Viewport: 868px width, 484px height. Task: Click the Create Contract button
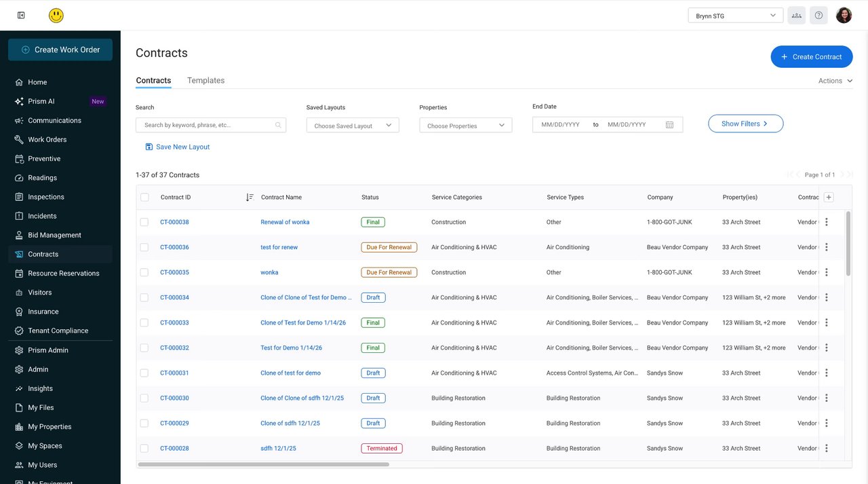811,57
